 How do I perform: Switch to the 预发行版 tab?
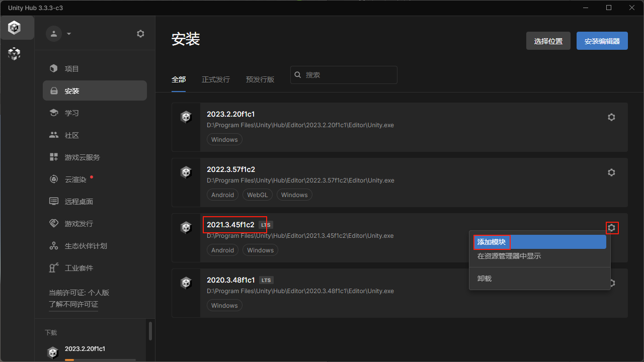260,79
